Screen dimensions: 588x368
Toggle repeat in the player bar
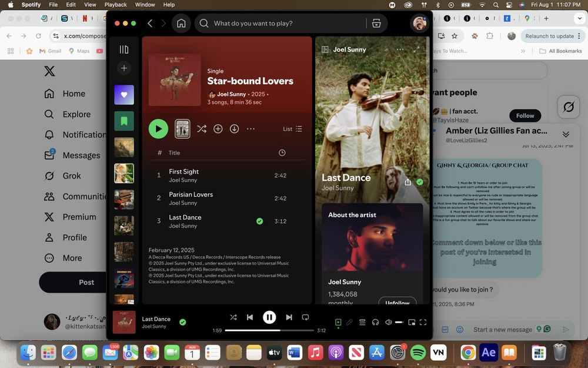[x=305, y=317]
